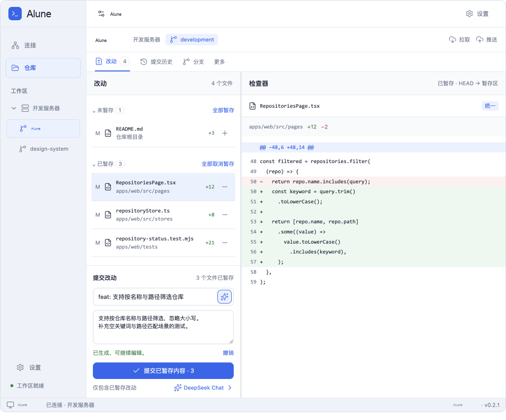The width and height of the screenshot is (506, 420).
Task: Click the Alune terminal logo icon
Action: (15, 13)
